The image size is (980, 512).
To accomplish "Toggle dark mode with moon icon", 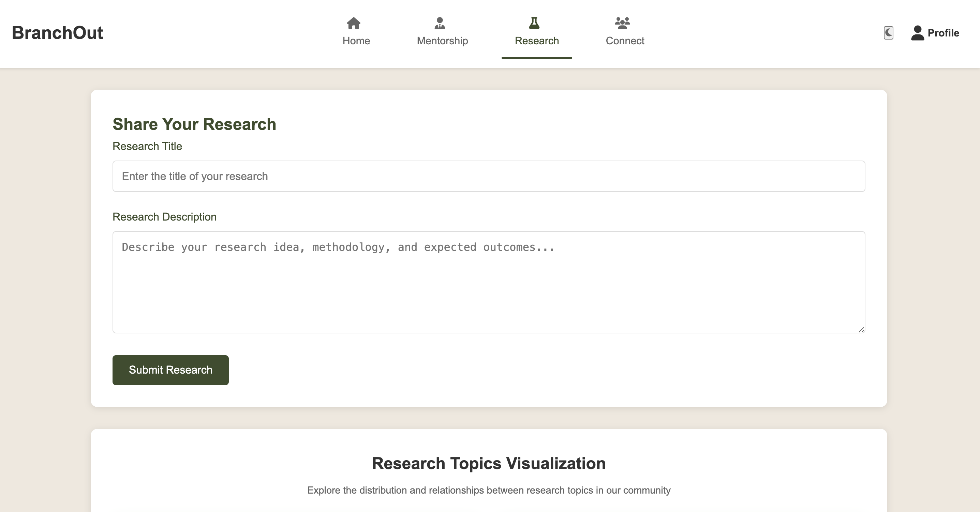I will point(888,33).
